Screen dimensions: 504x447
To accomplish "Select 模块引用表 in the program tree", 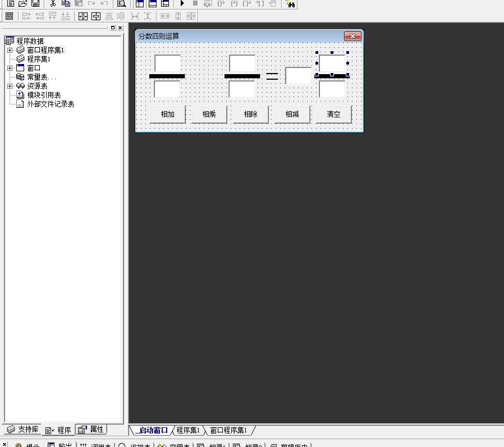I will point(44,95).
